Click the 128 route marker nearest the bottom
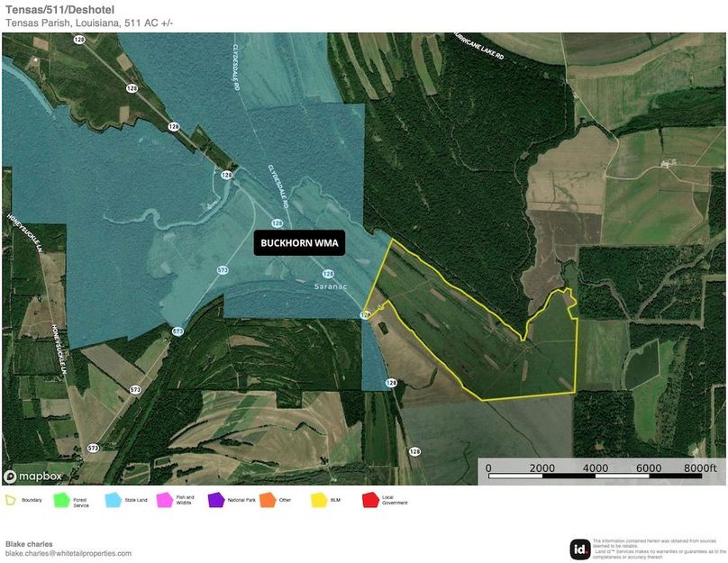Screen dimensions: 728x563 coord(415,450)
